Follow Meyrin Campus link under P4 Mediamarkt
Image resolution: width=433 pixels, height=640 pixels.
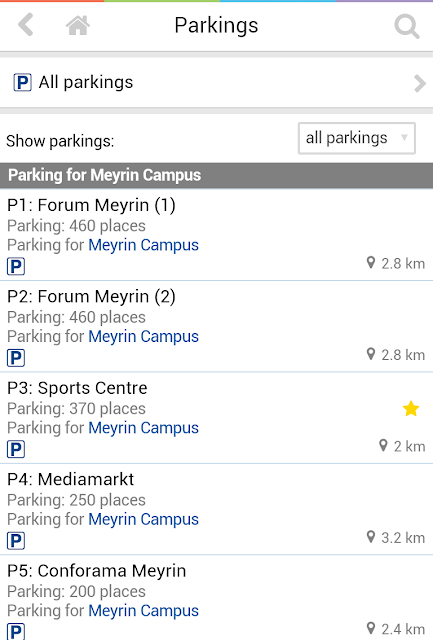point(144,520)
